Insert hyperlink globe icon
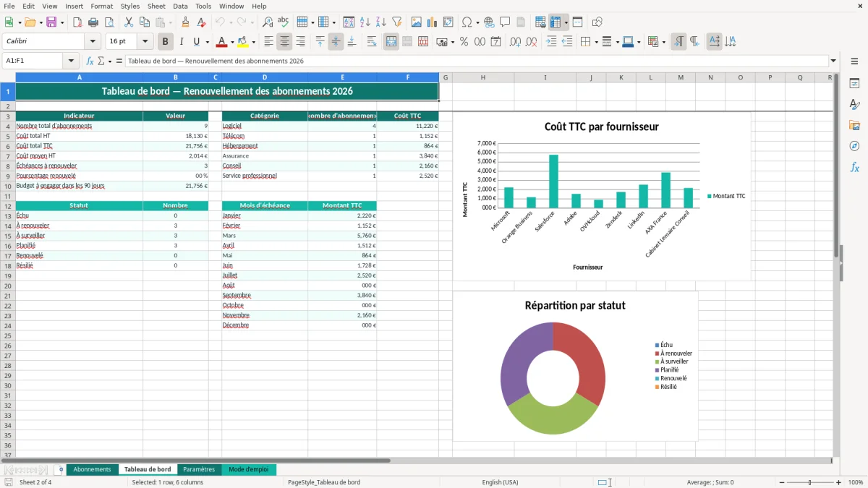868x488 pixels. (x=490, y=22)
